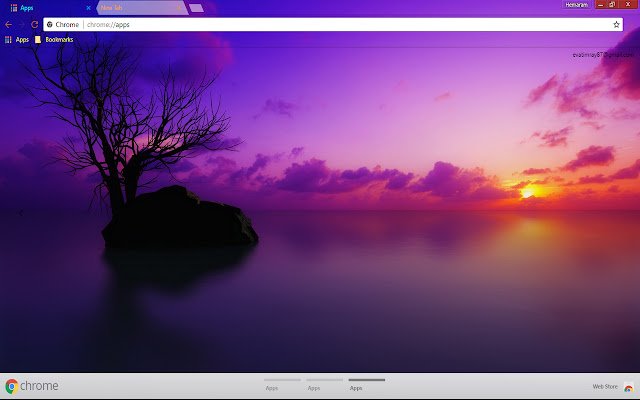The height and width of the screenshot is (400, 640).
Task: Bookmark this page with the star icon
Action: [616, 23]
